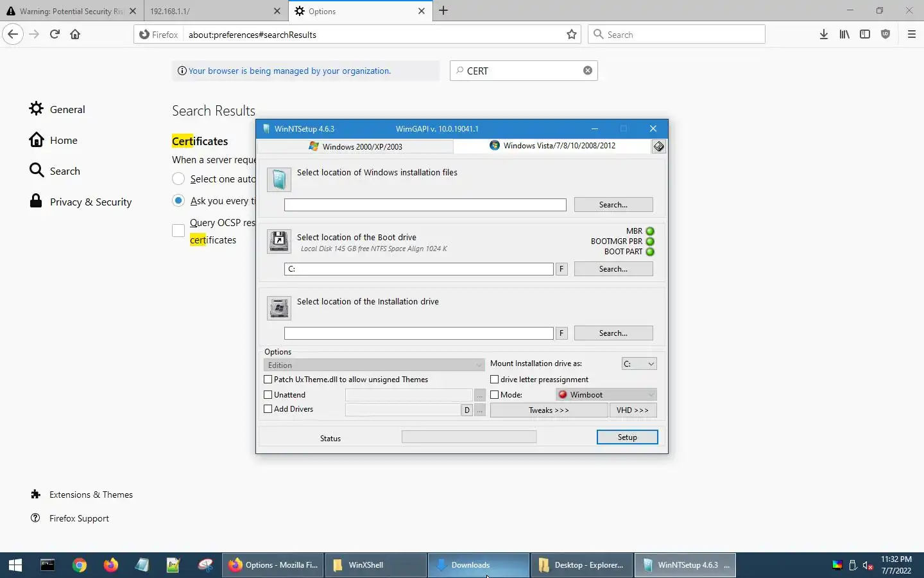Click the Boot drive floppy icon
This screenshot has height=578, width=924.
pyautogui.click(x=279, y=242)
